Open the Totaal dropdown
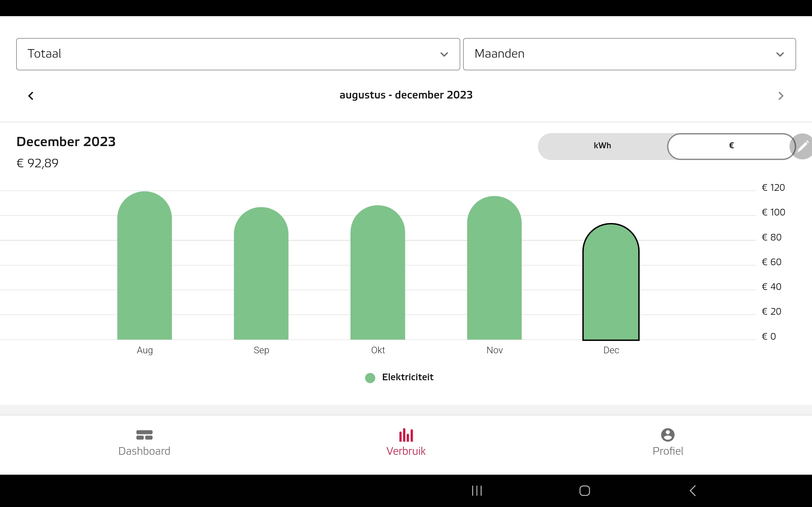The image size is (812, 507). (x=238, y=54)
